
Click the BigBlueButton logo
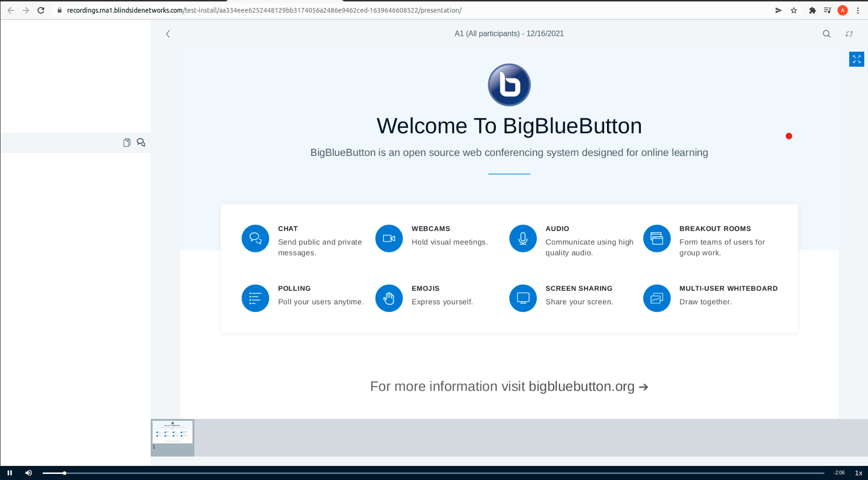click(509, 85)
